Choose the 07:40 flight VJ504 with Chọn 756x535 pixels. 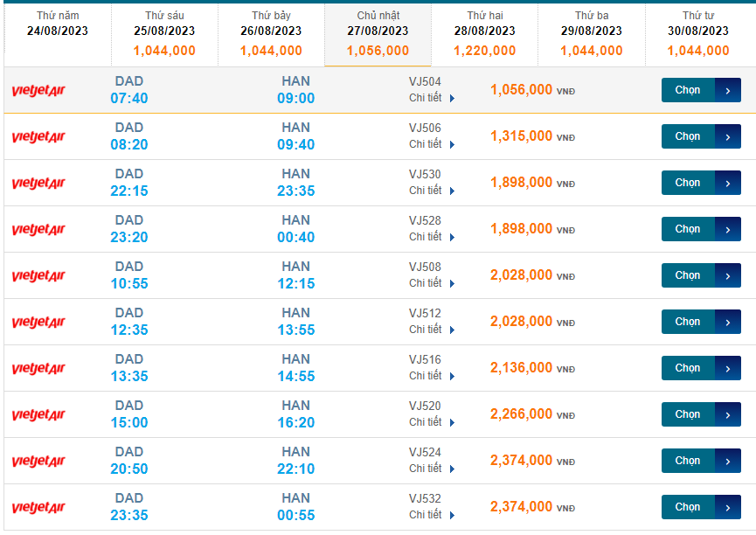tap(688, 90)
